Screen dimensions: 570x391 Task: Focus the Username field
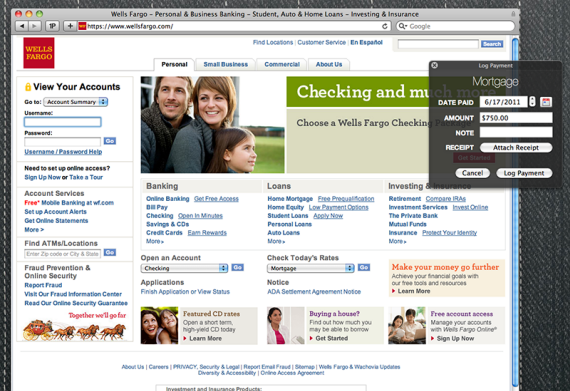point(63,122)
